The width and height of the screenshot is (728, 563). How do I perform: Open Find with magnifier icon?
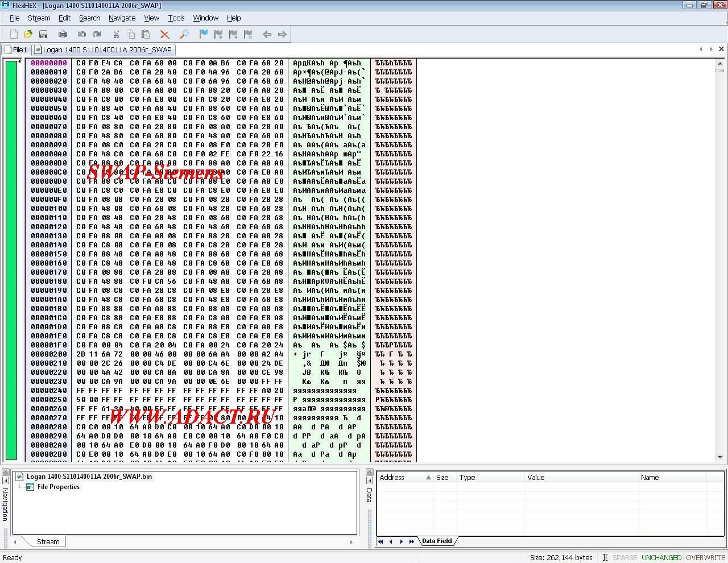click(184, 35)
